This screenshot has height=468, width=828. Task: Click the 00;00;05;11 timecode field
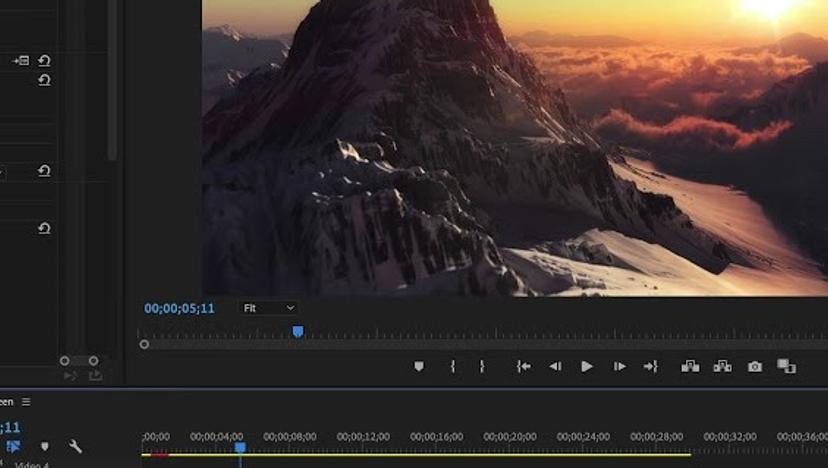coord(179,309)
